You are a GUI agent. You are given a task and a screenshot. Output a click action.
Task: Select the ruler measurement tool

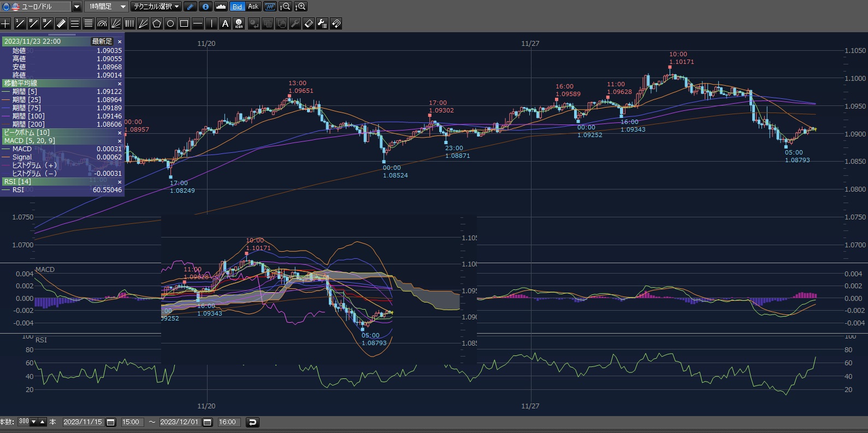[x=61, y=23]
